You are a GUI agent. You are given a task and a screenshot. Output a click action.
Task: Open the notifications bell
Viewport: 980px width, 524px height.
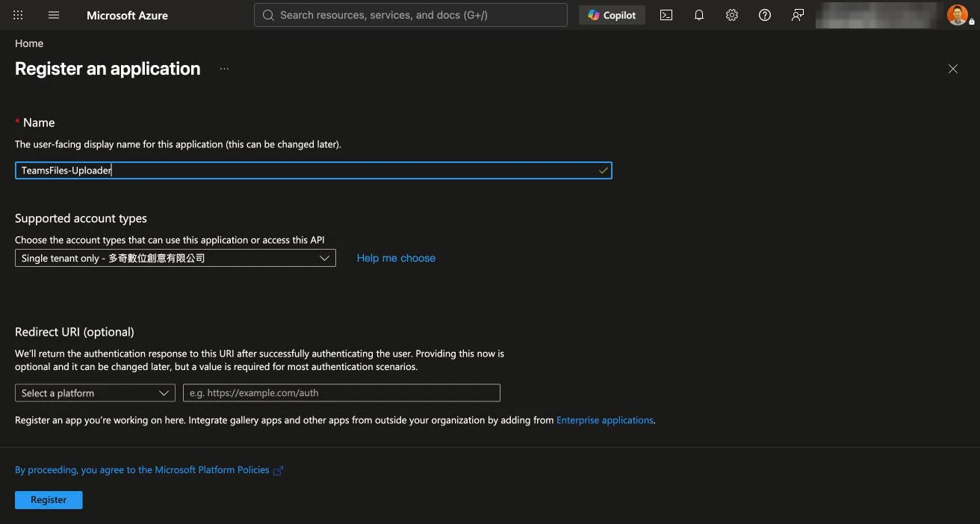click(699, 15)
